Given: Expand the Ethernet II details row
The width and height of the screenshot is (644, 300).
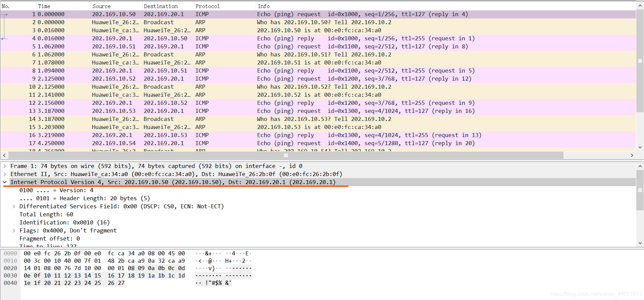Looking at the screenshot, I should (5, 174).
